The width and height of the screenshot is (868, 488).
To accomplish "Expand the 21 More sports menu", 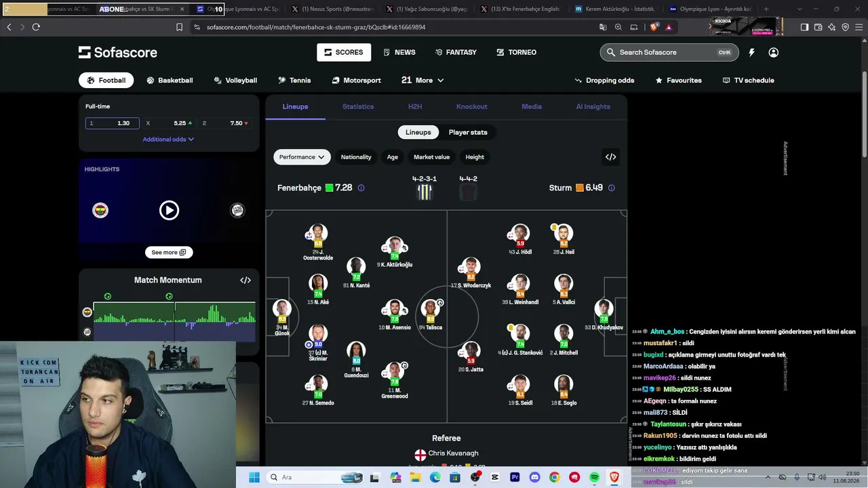I will click(x=422, y=80).
